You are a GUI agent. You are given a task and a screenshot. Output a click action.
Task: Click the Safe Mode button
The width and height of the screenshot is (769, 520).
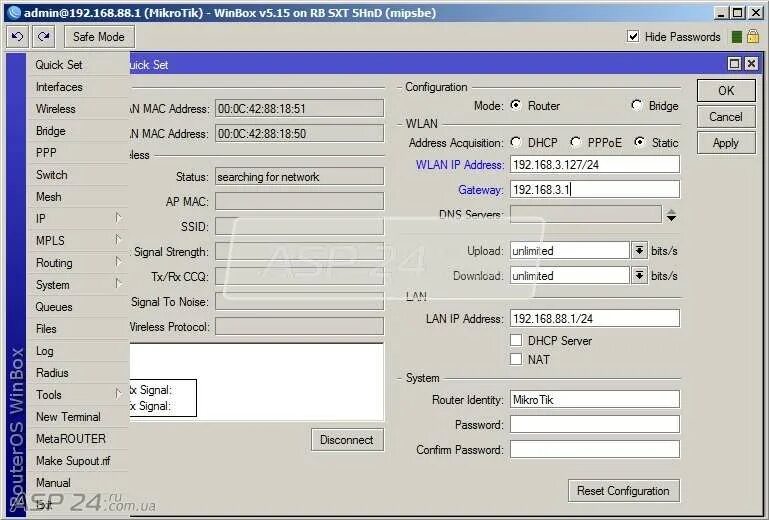[x=99, y=37]
